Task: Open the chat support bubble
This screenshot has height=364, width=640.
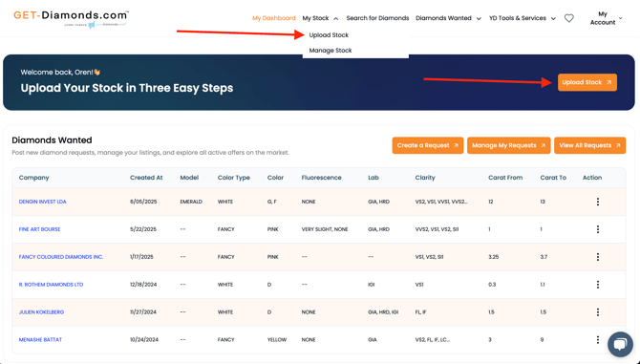Action: (x=620, y=344)
